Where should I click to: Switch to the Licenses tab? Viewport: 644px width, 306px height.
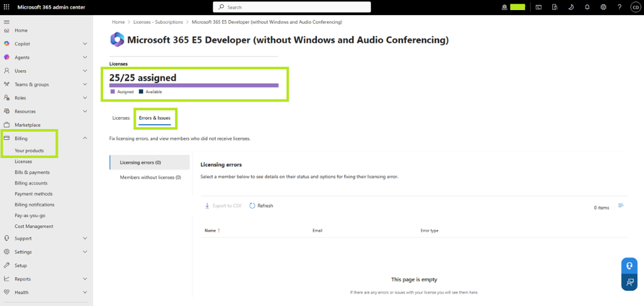(121, 118)
